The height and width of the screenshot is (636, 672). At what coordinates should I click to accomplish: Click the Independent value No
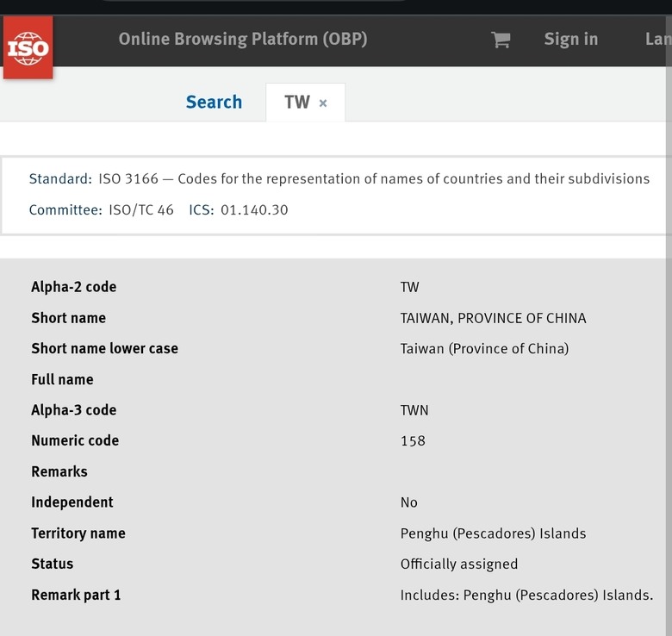click(x=409, y=502)
